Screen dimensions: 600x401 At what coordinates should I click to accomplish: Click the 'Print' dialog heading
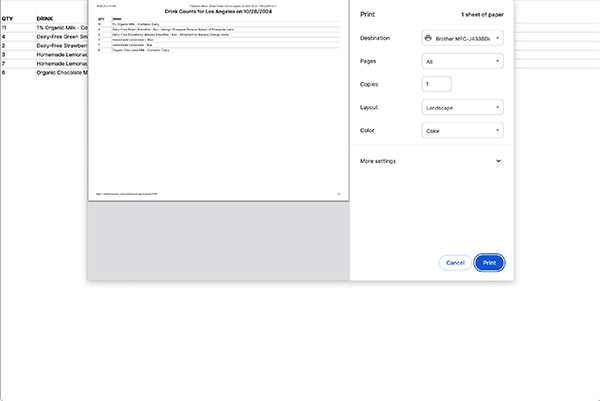[367, 15]
